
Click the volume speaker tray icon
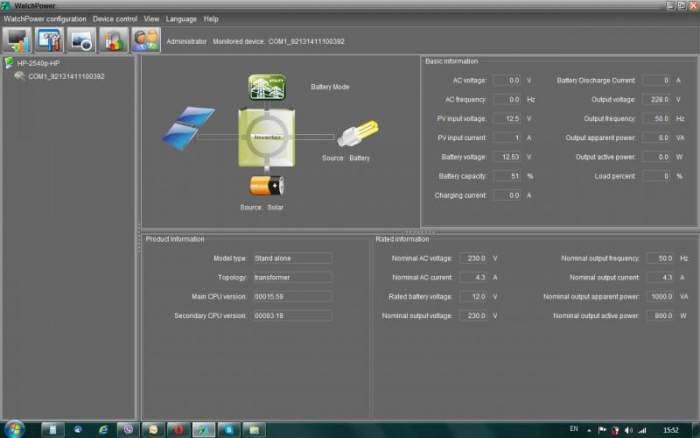coord(629,430)
